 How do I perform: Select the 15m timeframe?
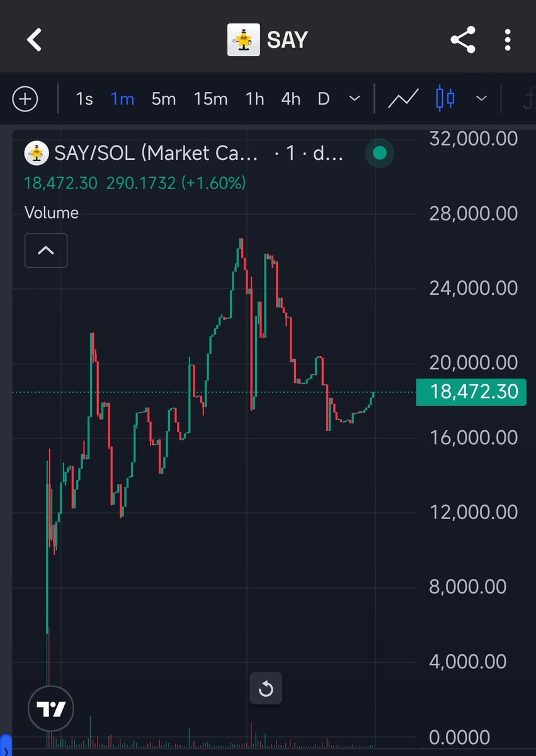click(x=210, y=99)
